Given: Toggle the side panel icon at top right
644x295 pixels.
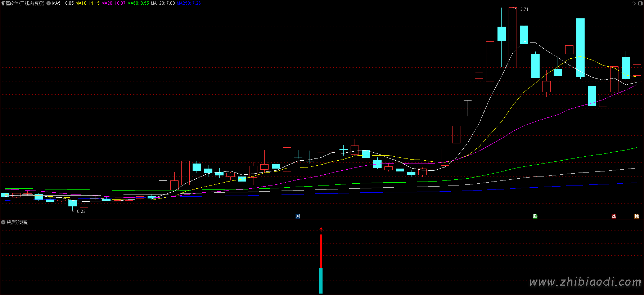Looking at the screenshot, I should [x=640, y=3].
